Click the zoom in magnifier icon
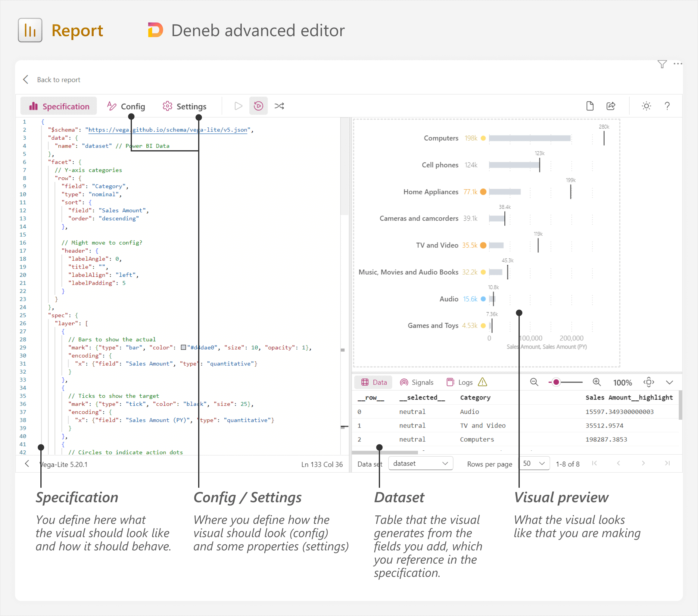Image resolution: width=698 pixels, height=616 pixels. click(x=597, y=382)
